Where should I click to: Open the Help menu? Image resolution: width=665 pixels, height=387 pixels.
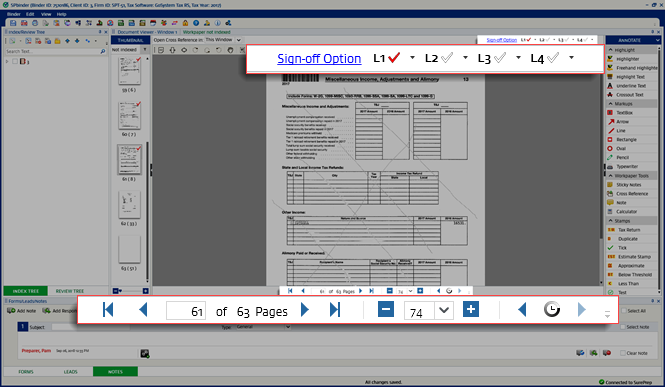(61, 14)
